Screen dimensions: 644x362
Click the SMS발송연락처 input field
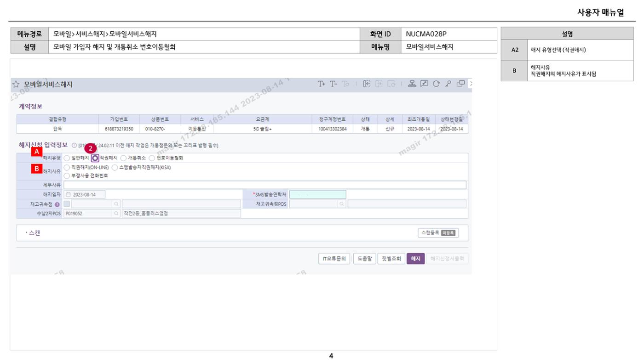point(317,195)
